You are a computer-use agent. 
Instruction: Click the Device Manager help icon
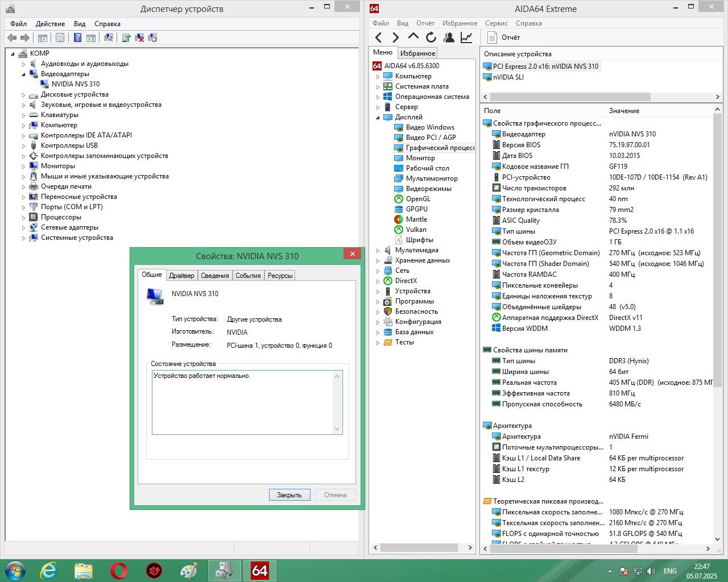(77, 38)
